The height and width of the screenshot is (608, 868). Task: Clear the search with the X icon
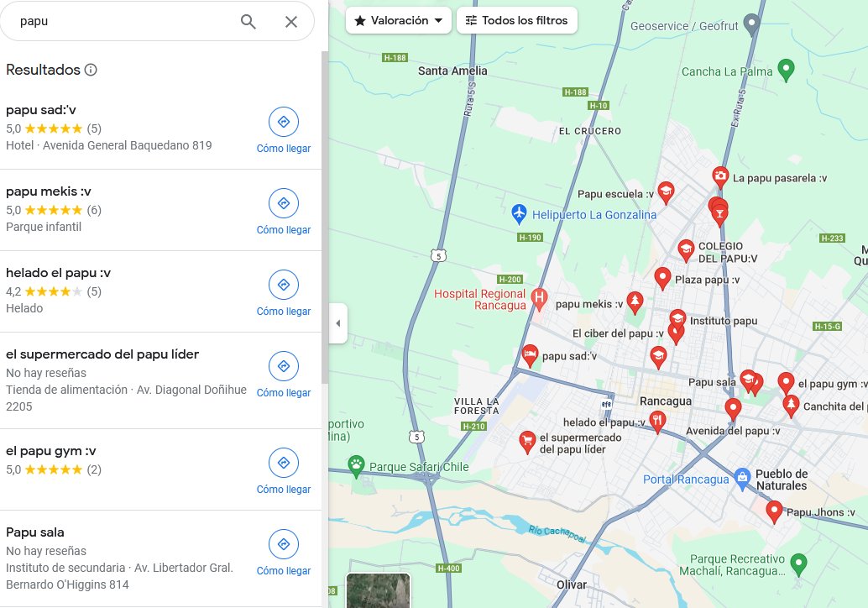coord(291,21)
